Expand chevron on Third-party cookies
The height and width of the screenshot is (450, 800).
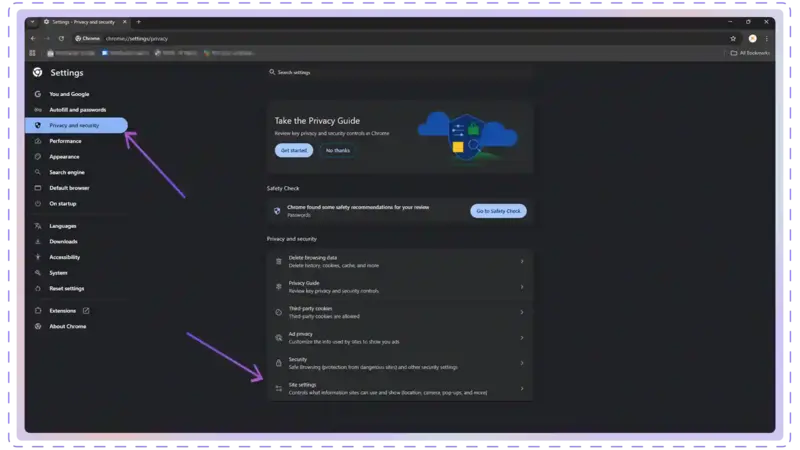click(x=522, y=312)
